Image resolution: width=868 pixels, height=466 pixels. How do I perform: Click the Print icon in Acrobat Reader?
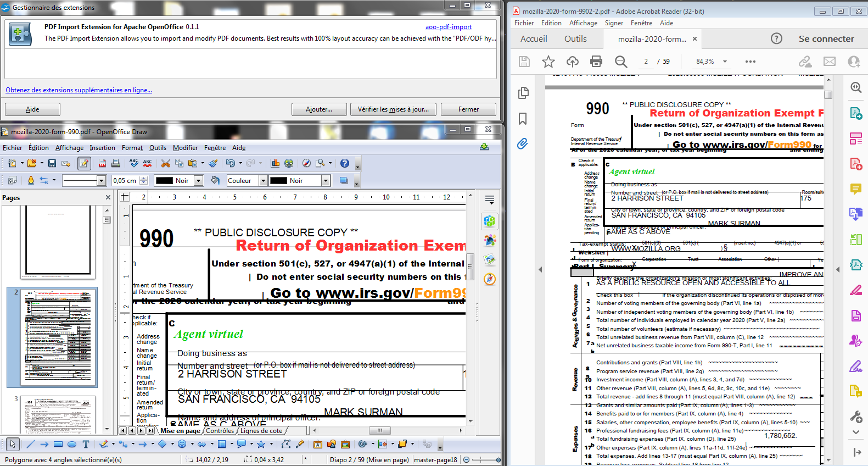[x=596, y=62]
